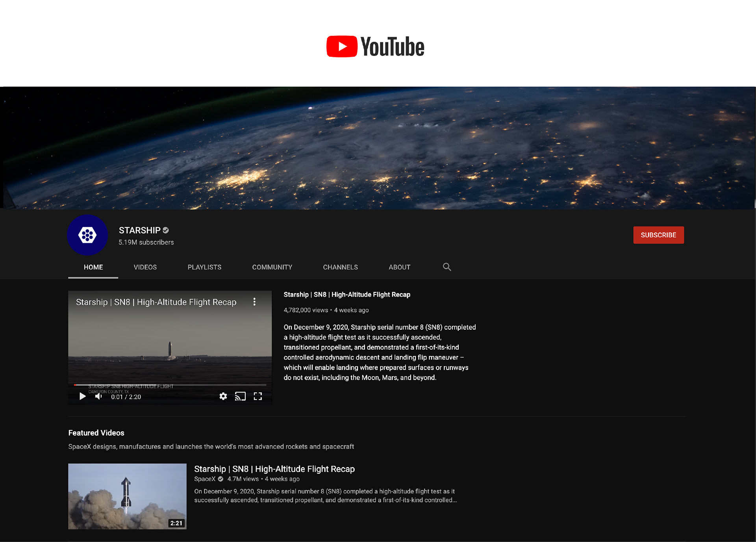Screen dimensions: 756x542
Task: Open SpaceX channel link under featured video
Action: point(205,479)
